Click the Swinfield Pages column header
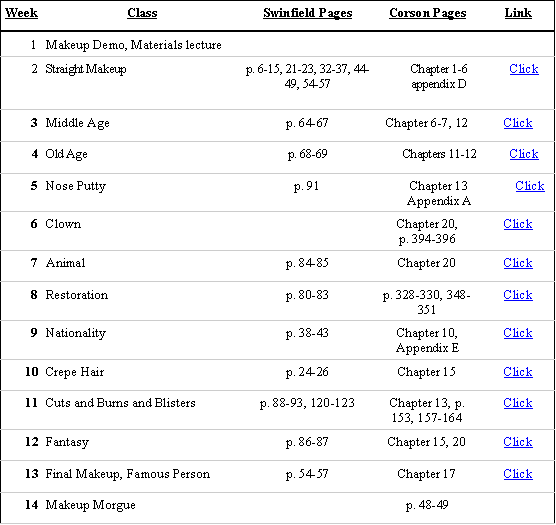The width and height of the screenshot is (556, 525). point(307,13)
